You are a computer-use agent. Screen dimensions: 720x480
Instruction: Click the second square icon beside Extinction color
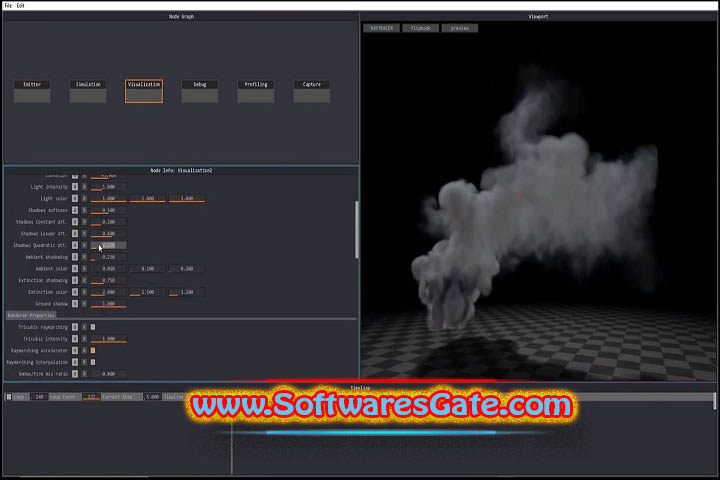(84, 292)
